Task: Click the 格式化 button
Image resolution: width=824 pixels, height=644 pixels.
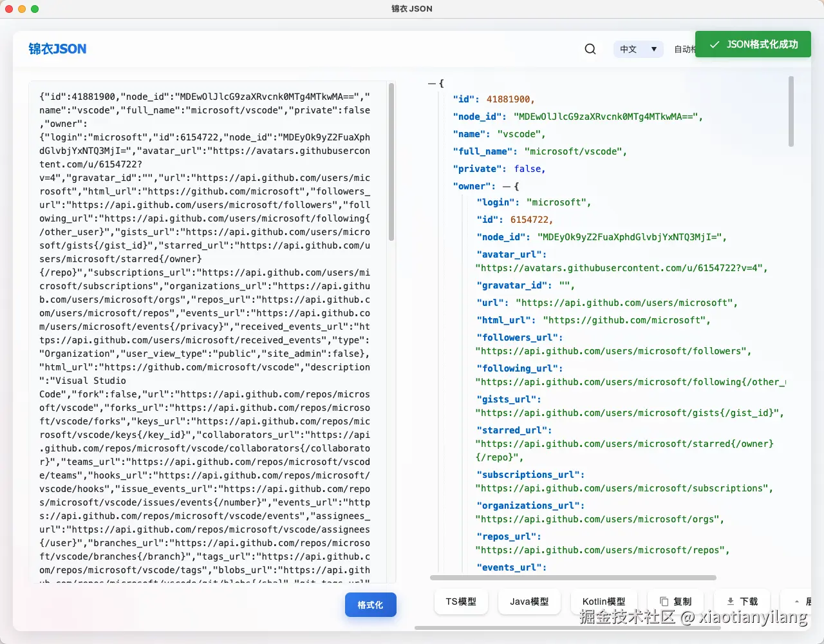Action: point(370,605)
